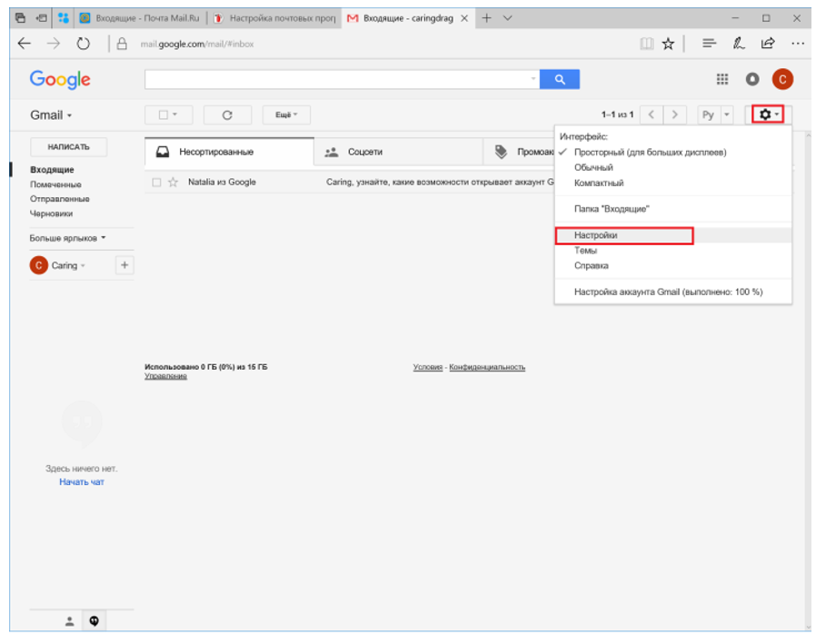Open the Помеченные folder
Image resolution: width=826 pixels, height=644 pixels.
tap(55, 184)
